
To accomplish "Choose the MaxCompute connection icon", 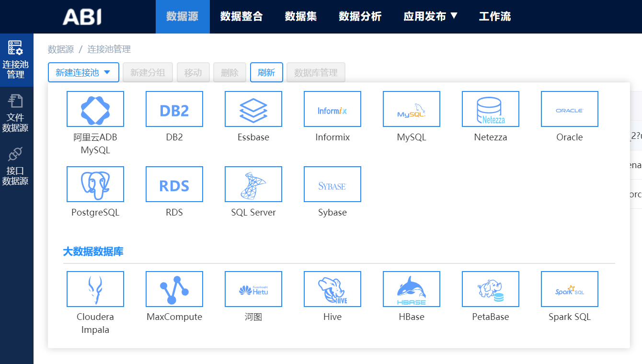I will pos(174,289).
